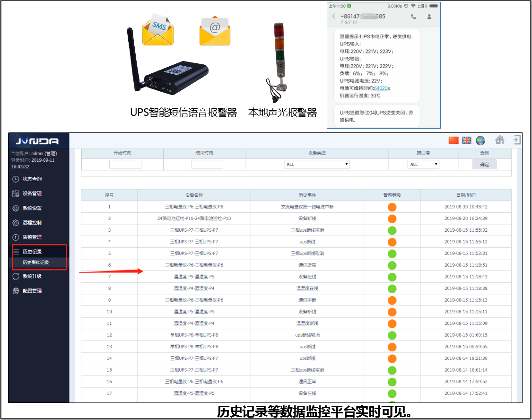Click the 结束时间 input field
532x420 pixels.
pos(207,165)
